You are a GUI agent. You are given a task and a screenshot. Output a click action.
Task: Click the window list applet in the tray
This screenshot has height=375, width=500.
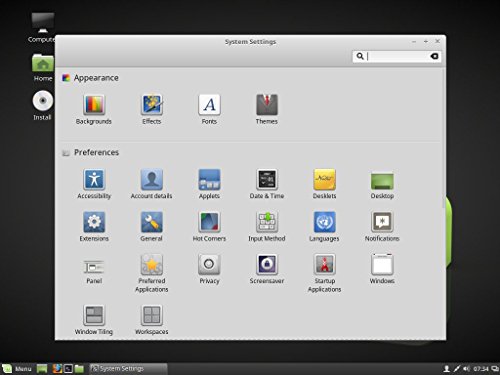point(495,369)
